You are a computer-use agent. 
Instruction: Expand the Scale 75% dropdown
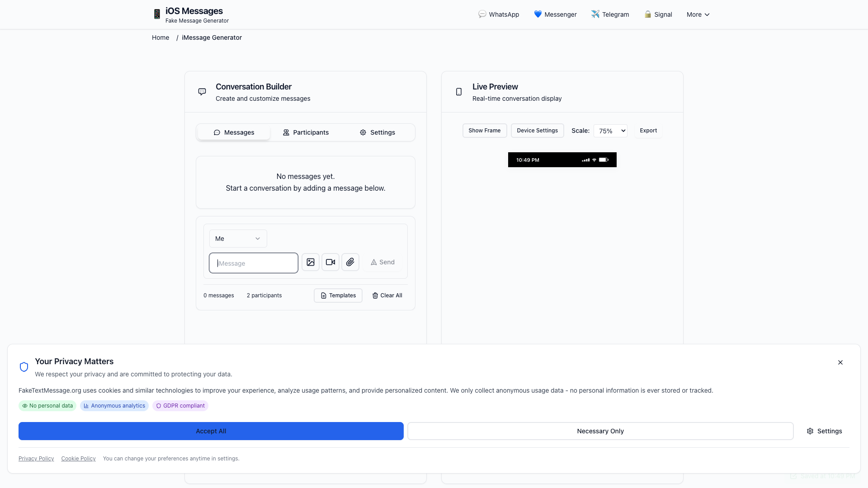(610, 131)
